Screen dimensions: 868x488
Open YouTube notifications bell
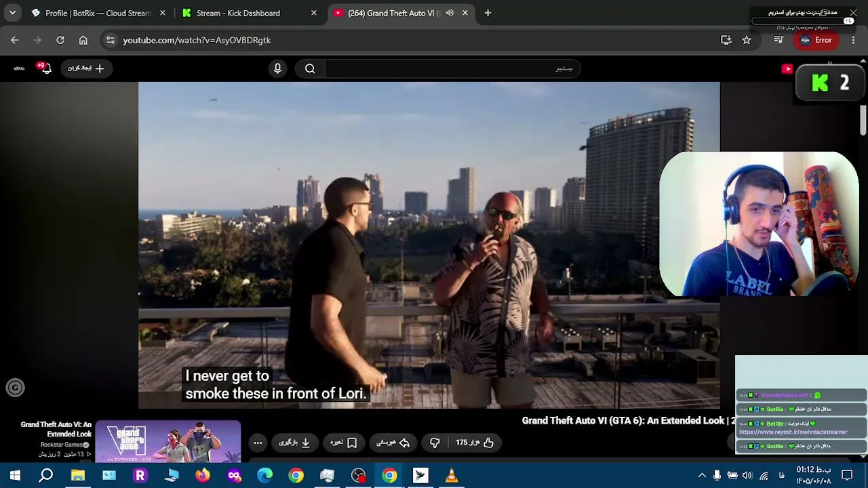coord(45,68)
